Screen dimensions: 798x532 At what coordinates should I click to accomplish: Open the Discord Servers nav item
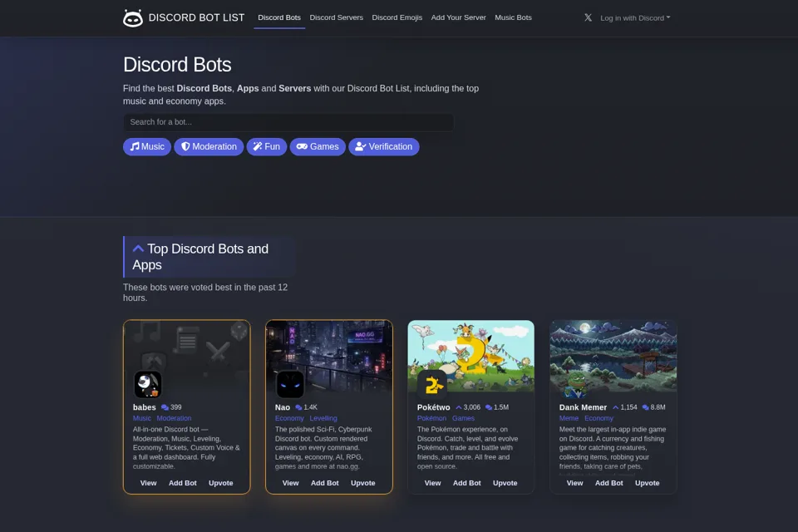pos(337,17)
